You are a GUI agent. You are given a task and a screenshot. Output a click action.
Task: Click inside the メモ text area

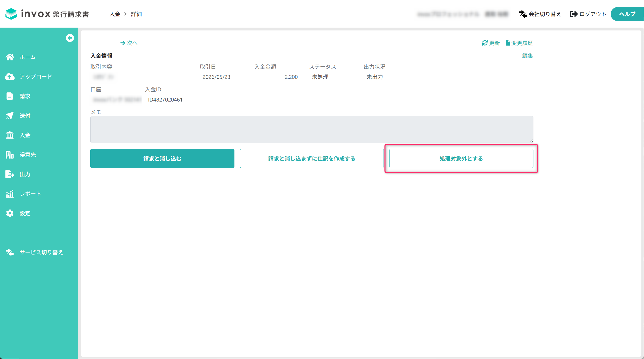(x=312, y=129)
